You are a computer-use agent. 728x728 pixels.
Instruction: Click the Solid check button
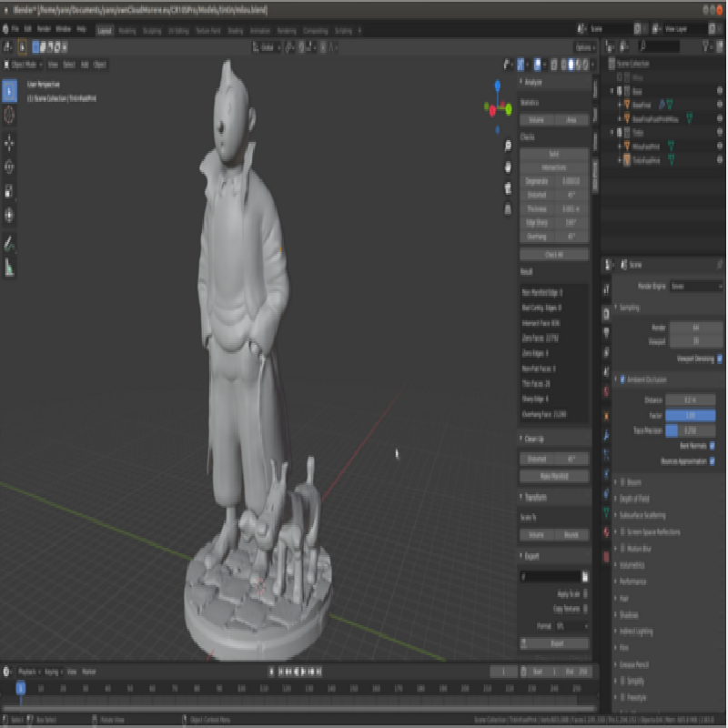click(x=554, y=154)
